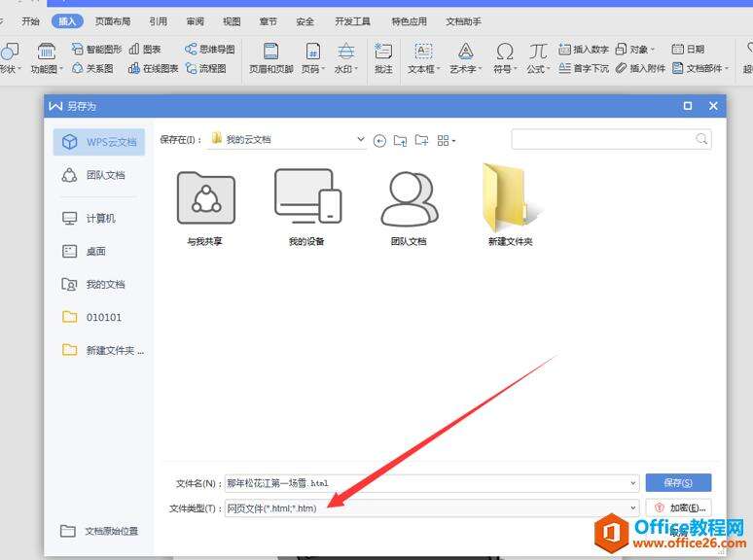This screenshot has width=753, height=560.
Task: Open the 智能图形 smart graphics tool
Action: (96, 49)
